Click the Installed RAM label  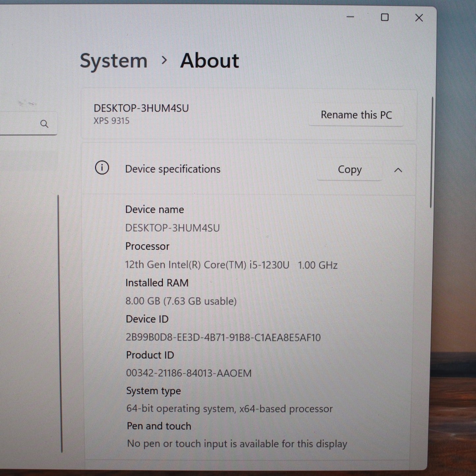tap(157, 283)
